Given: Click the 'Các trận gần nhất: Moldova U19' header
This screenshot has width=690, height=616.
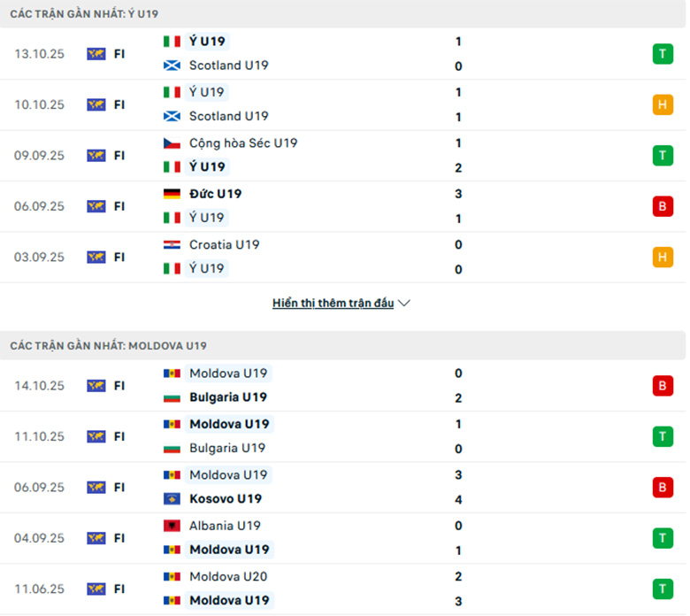Looking at the screenshot, I should (109, 345).
